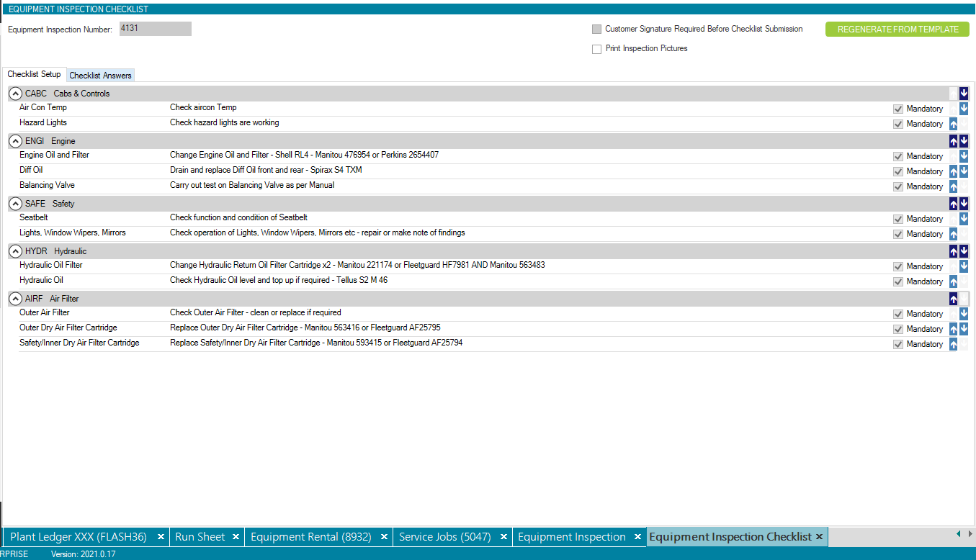The width and height of the screenshot is (976, 560).
Task: Move the Engine Oil and Filter row down
Action: click(x=964, y=155)
